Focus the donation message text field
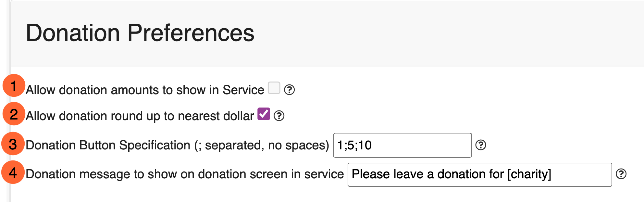Screen dimensions: 644x202 tap(480, 175)
